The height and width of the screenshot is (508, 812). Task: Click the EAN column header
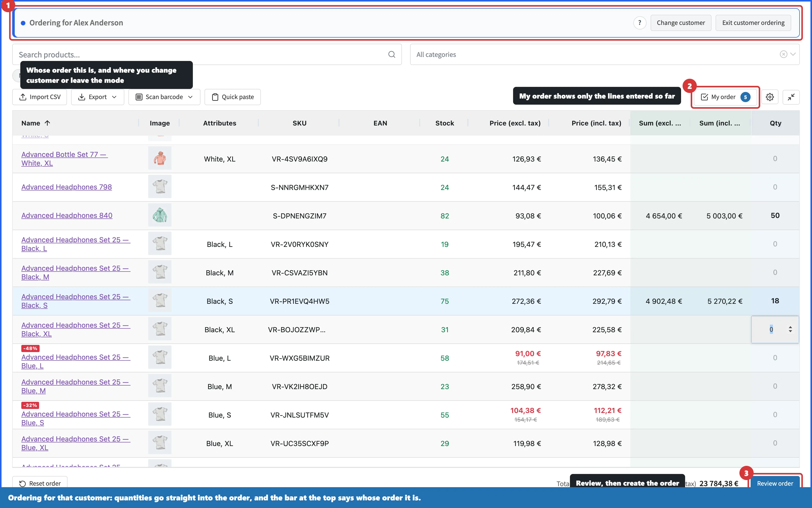tap(380, 123)
